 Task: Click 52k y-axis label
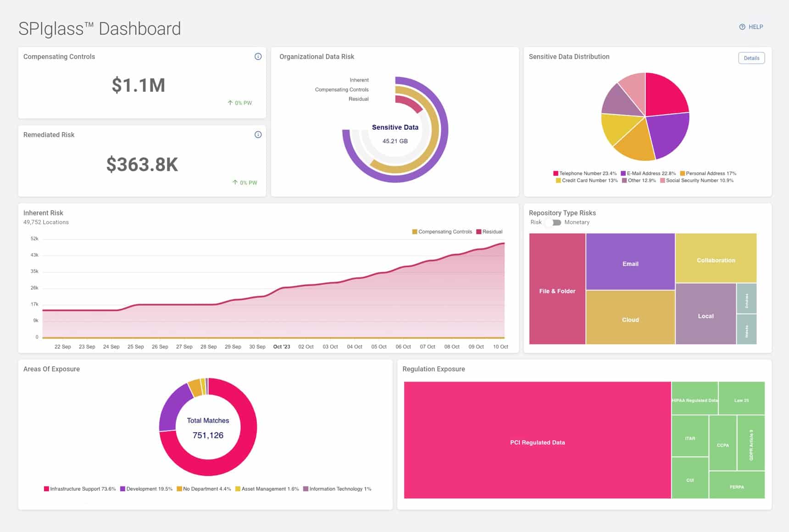point(34,239)
